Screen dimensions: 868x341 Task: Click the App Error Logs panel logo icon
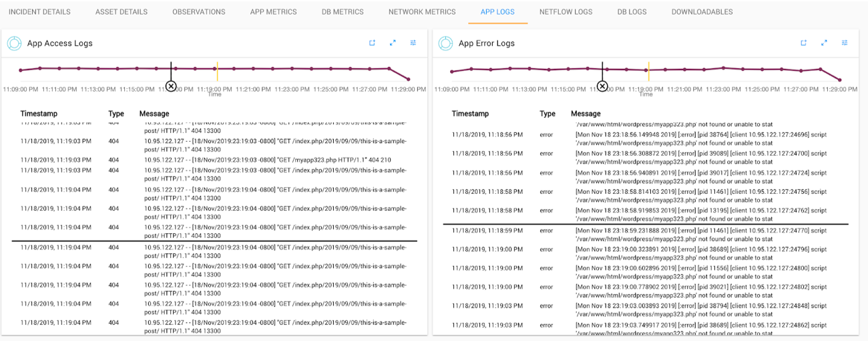[446, 43]
